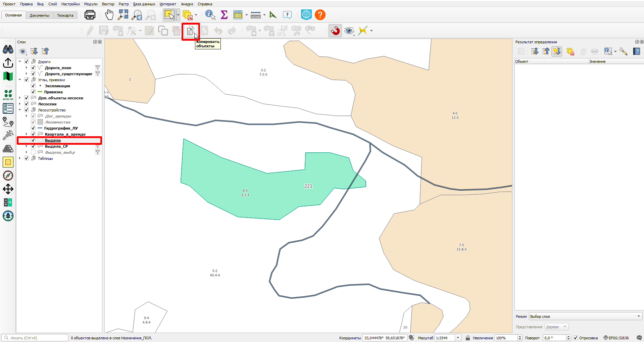Uncheck the Гидрография_ЛУ layer checkbox
Screen dimensions: 644x342
tap(33, 128)
